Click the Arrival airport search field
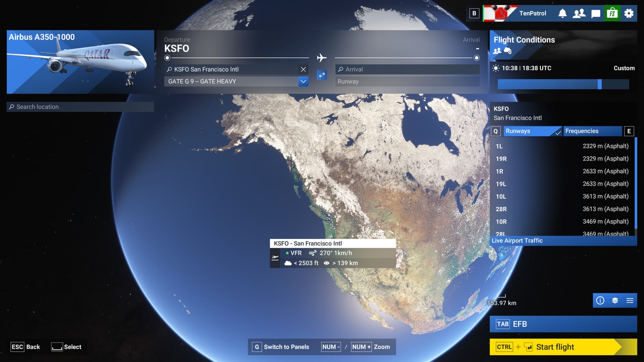Screen dimensions: 644x362 pos(408,69)
